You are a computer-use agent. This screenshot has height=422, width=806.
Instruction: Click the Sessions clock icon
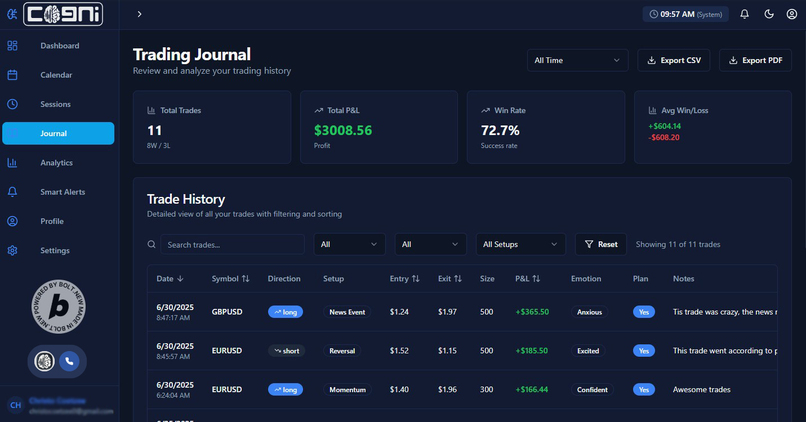12,104
